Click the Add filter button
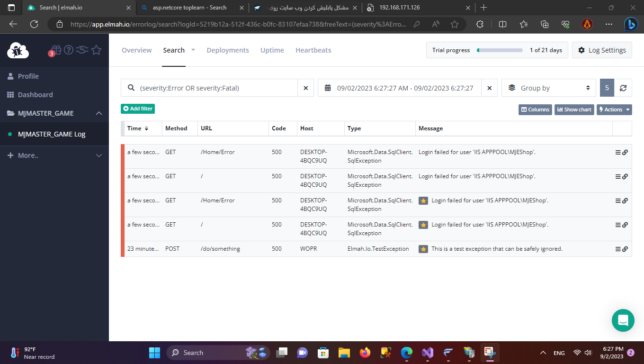This screenshot has height=364, width=644. (138, 109)
